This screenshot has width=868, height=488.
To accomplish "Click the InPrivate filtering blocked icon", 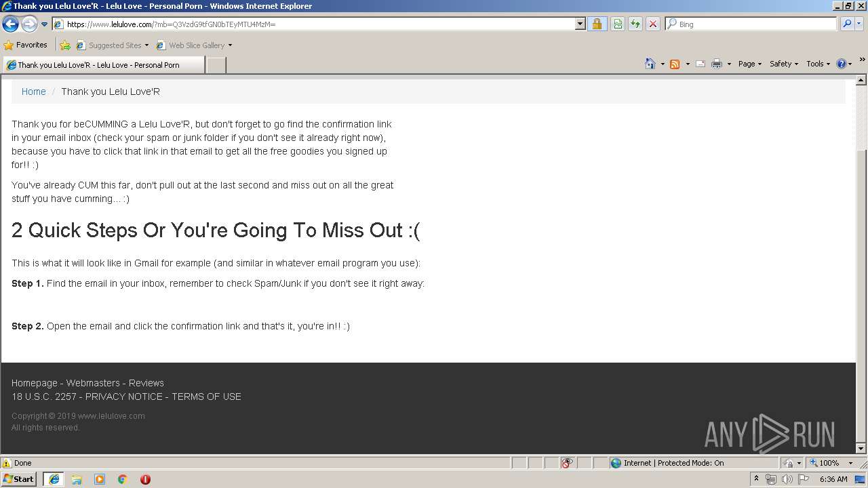I will tap(567, 463).
